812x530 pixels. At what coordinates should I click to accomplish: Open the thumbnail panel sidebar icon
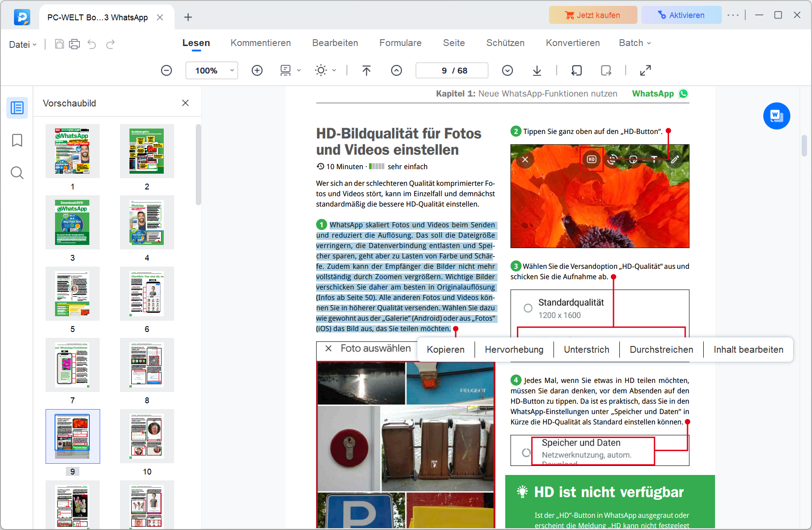17,108
